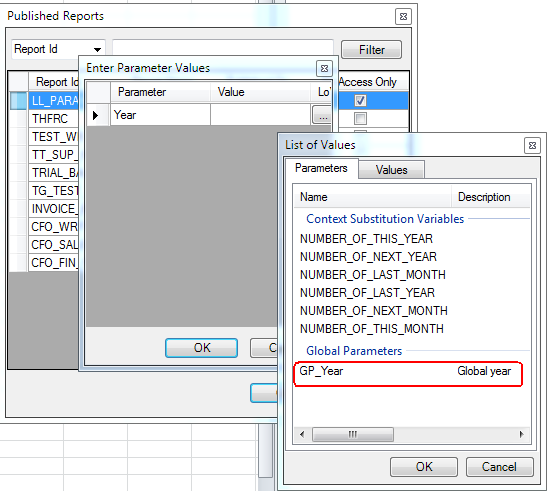Click the filter text input field
The image size is (556, 491).
[223, 48]
